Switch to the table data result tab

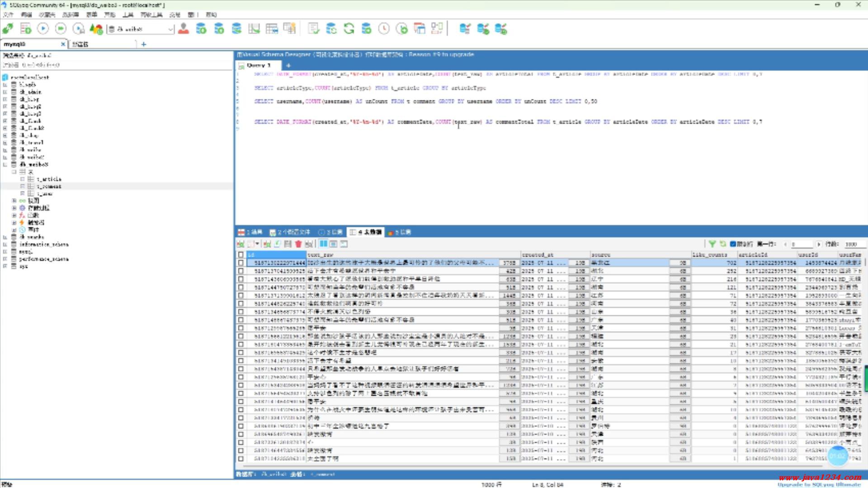(366, 232)
